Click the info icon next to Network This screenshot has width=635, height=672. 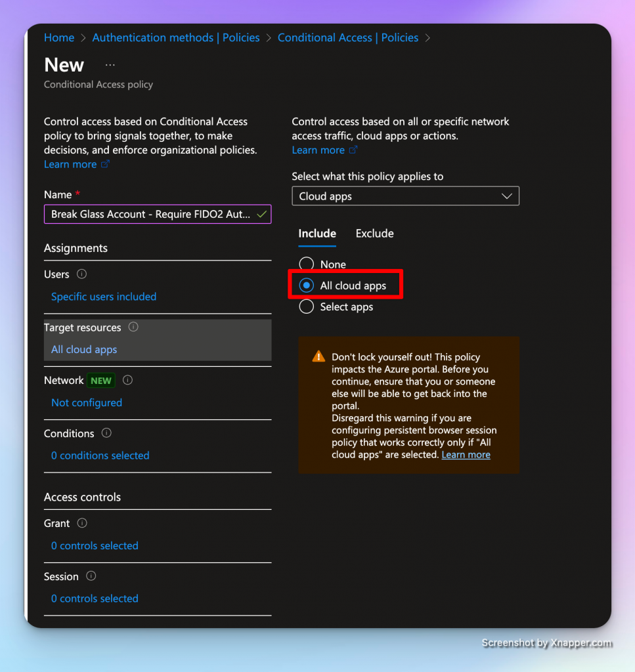coord(128,380)
